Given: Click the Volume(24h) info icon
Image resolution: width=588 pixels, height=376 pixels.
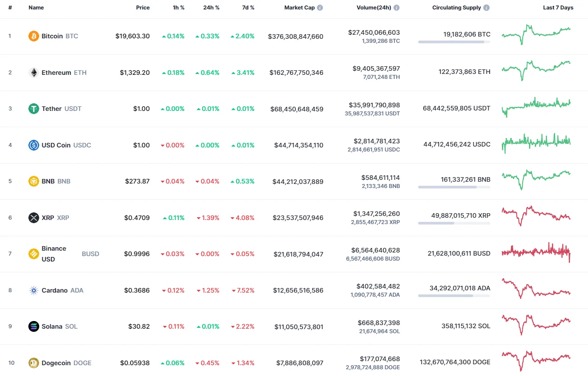Looking at the screenshot, I should (397, 7).
